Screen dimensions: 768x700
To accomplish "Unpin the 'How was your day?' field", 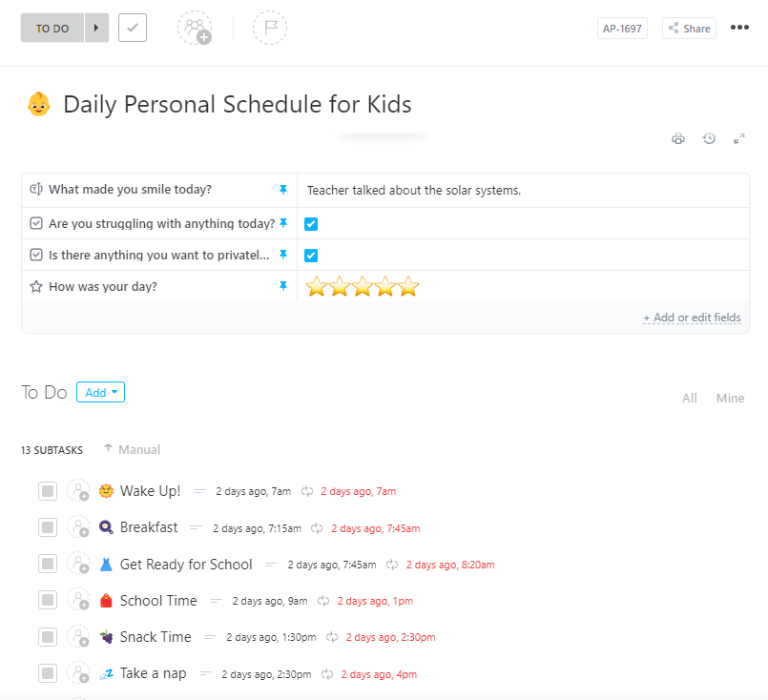I will pyautogui.click(x=282, y=286).
